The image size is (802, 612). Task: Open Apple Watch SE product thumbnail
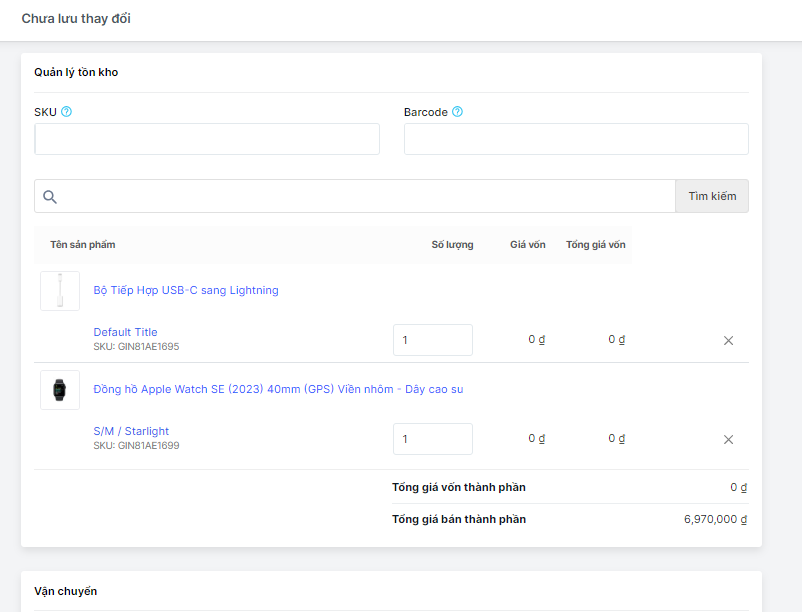coord(60,390)
